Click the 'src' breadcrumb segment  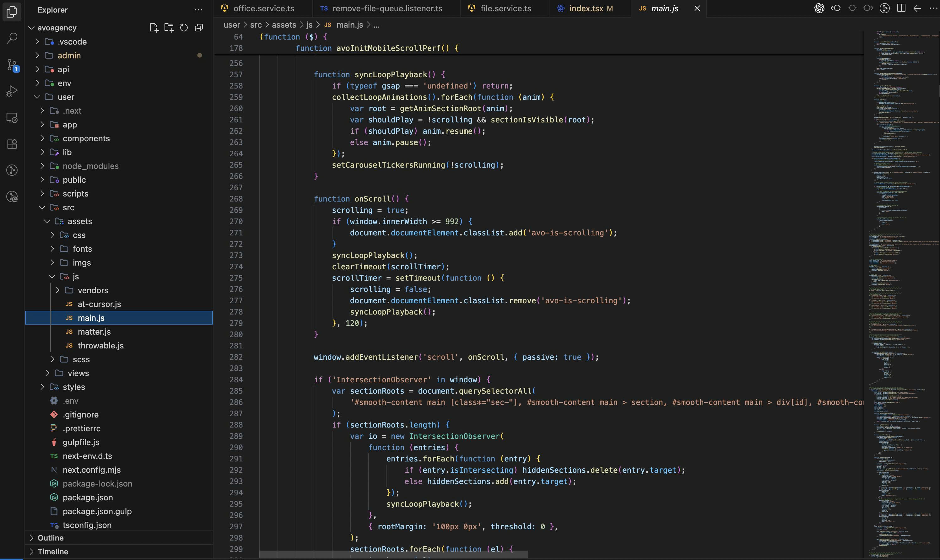click(x=256, y=25)
